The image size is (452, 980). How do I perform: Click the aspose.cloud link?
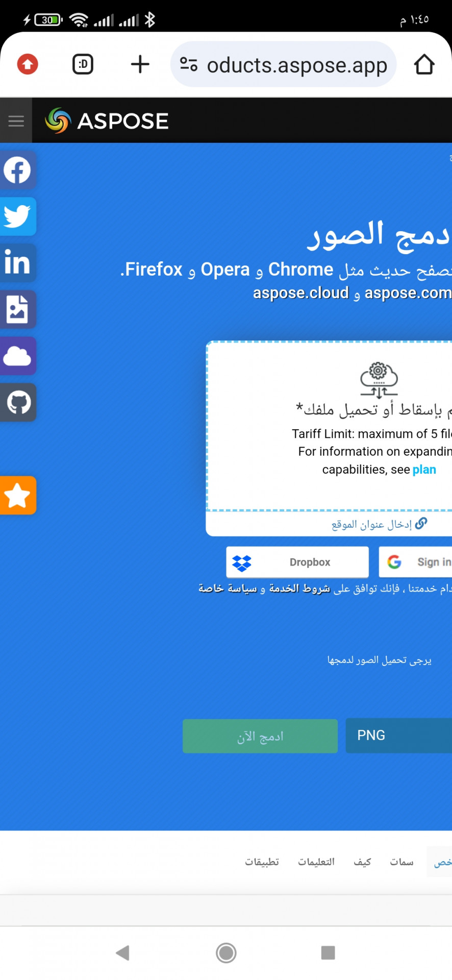point(301,293)
